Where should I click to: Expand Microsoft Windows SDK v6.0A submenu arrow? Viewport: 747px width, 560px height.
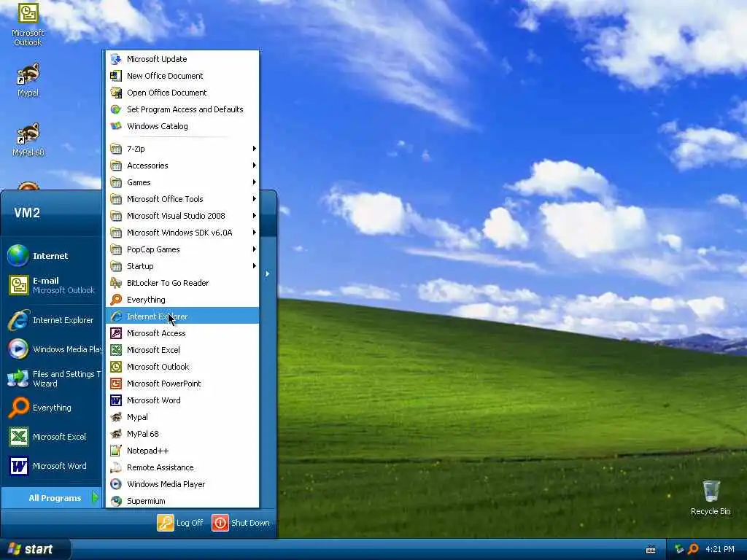[x=255, y=233]
